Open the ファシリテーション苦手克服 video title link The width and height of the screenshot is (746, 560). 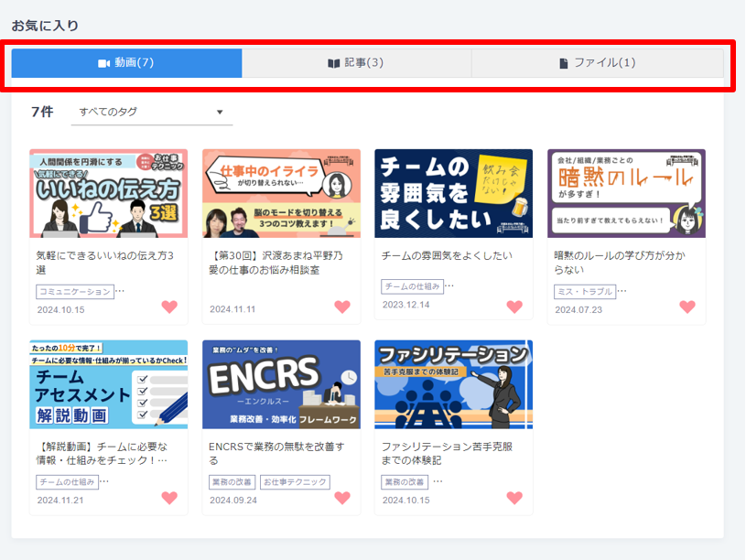pyautogui.click(x=446, y=454)
